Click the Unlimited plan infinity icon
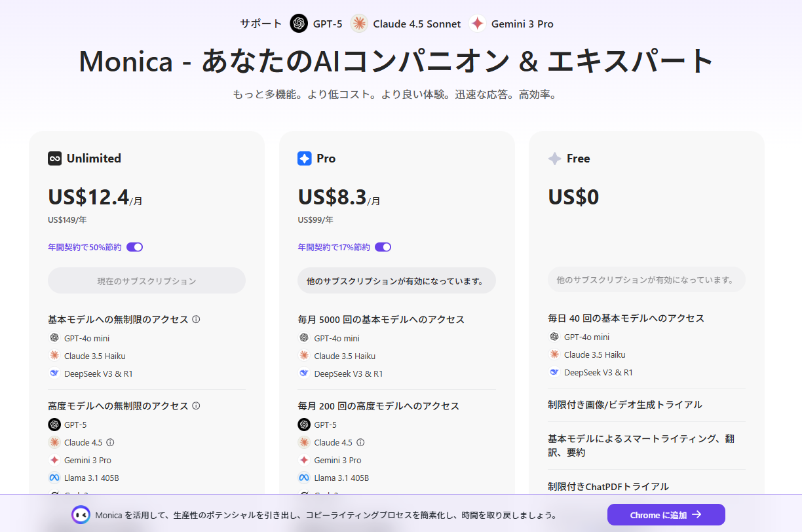 [x=54, y=159]
